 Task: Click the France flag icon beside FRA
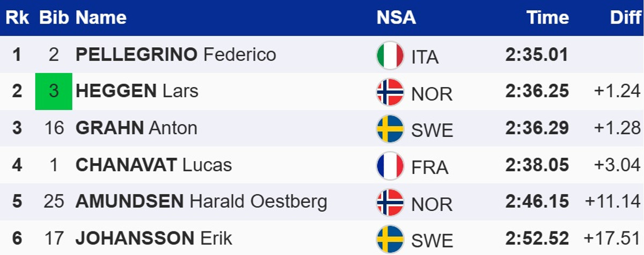[390, 165]
